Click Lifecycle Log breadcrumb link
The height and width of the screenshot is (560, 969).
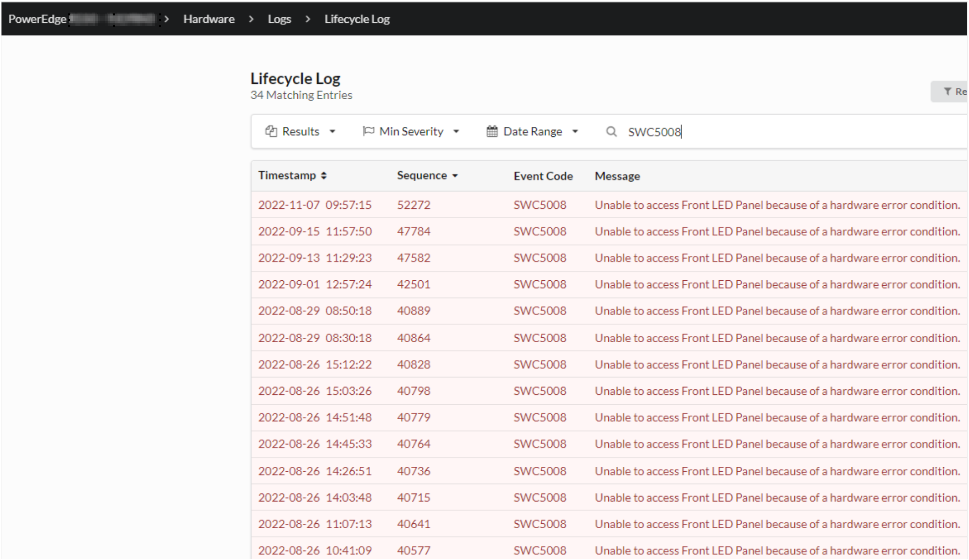357,19
